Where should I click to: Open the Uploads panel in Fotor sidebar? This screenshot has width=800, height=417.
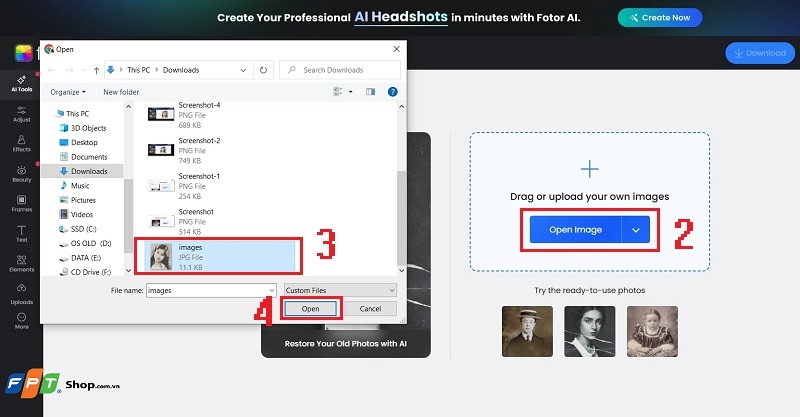point(21,295)
